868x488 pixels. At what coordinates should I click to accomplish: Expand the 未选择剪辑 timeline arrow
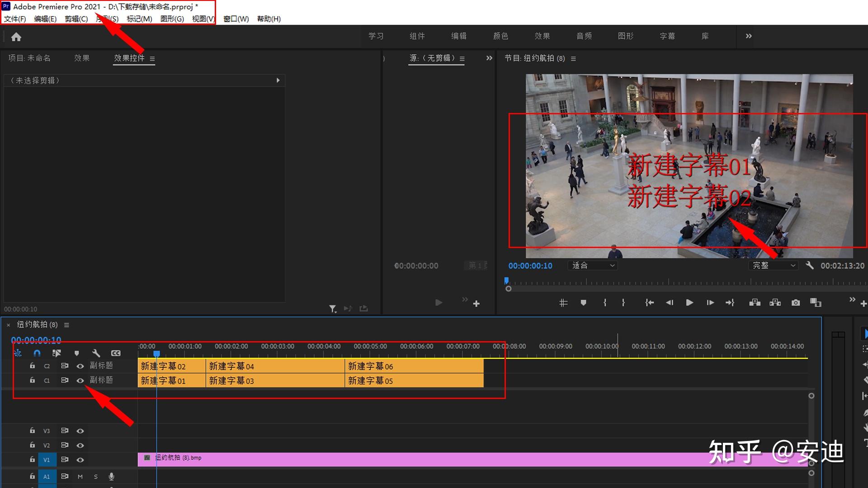278,80
